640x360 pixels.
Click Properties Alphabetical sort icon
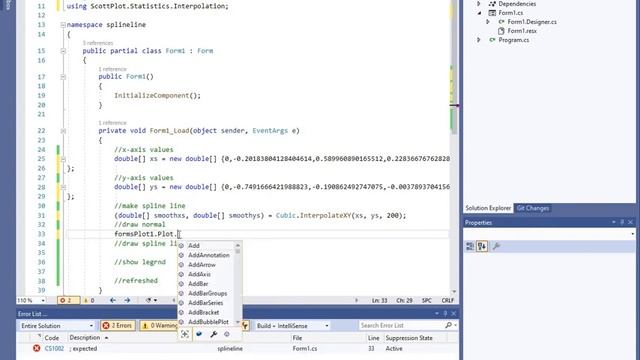pyautogui.click(x=482, y=246)
